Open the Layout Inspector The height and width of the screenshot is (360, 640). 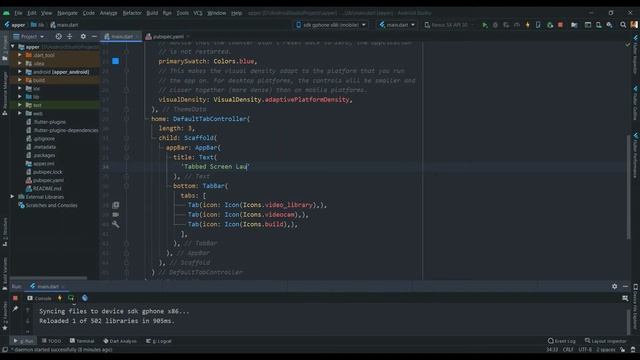pos(605,341)
